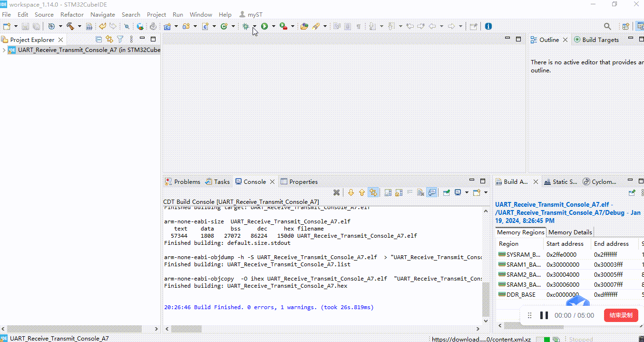Open the Refactor menu

tap(72, 14)
